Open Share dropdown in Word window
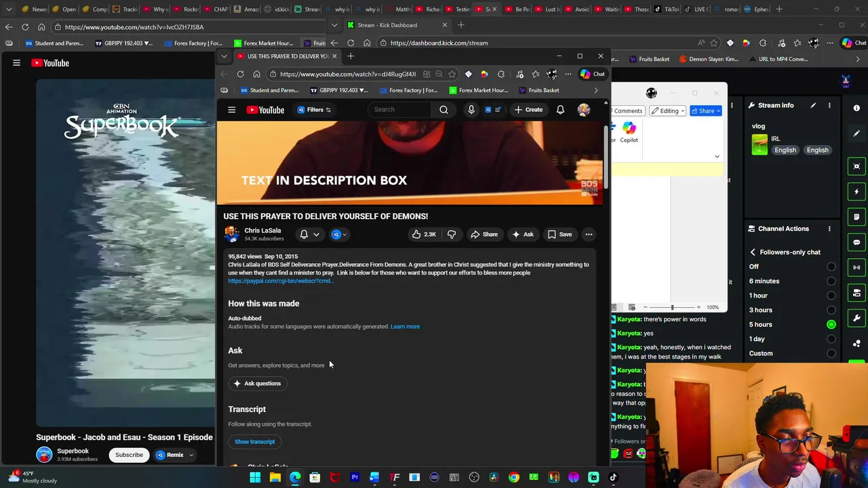868x488 pixels. pyautogui.click(x=706, y=110)
